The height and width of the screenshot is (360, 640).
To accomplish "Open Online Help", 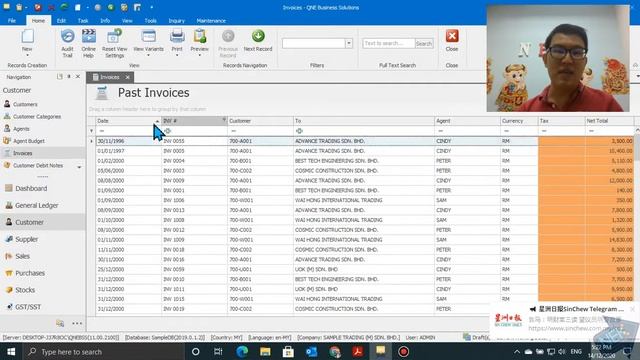I will (89, 43).
